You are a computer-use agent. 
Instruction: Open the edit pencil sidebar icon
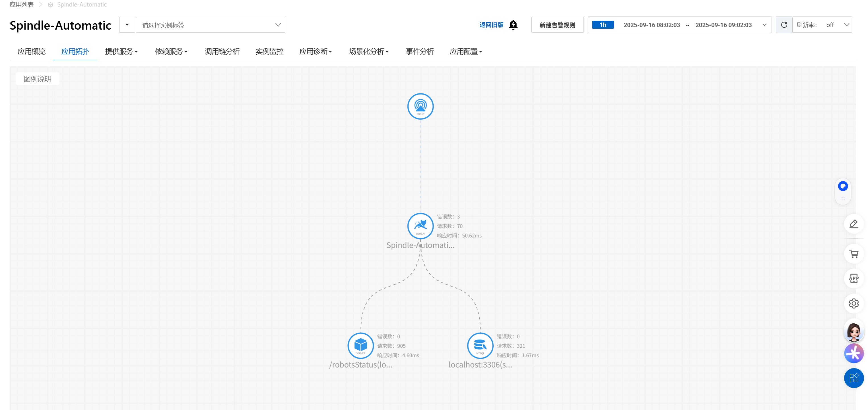click(853, 224)
